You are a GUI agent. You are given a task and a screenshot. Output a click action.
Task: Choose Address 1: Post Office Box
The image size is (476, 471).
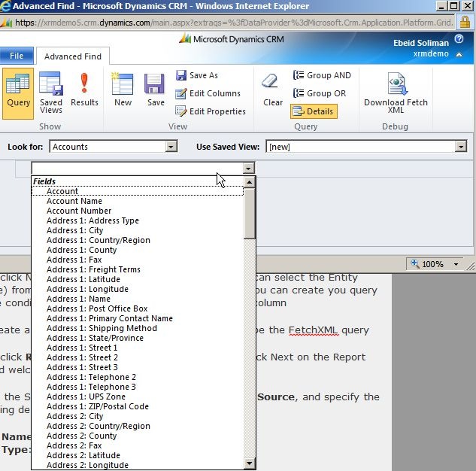pos(138,308)
